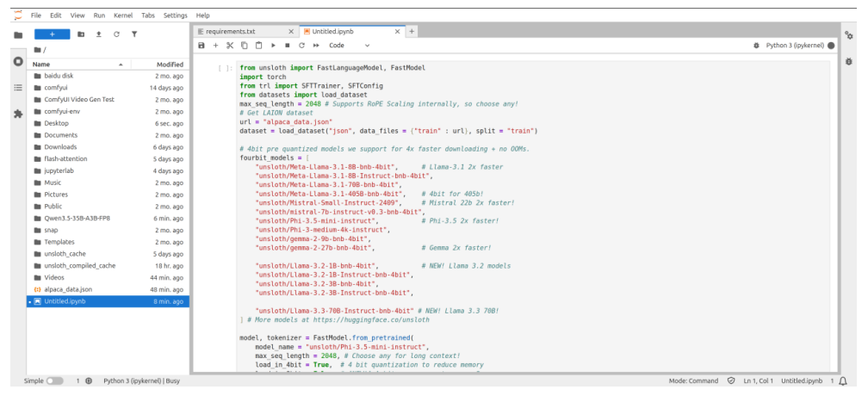The height and width of the screenshot is (396, 868).
Task: Open the Help menu
Action: click(x=202, y=15)
